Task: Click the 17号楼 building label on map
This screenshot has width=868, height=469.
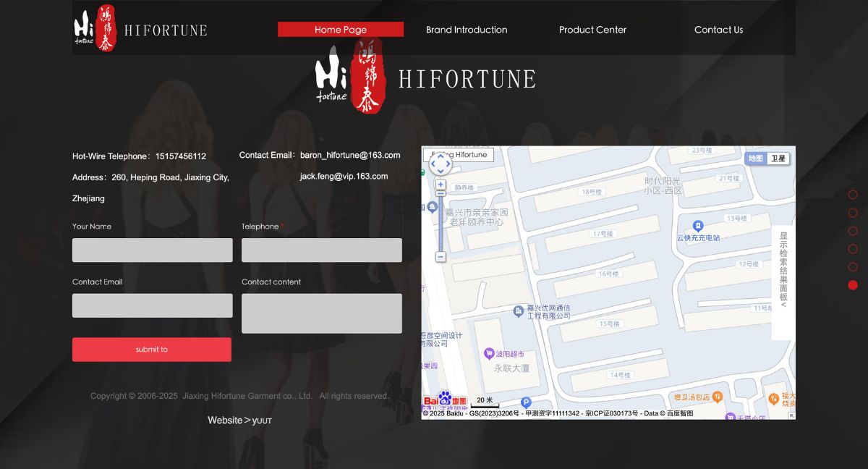Action: (x=602, y=234)
